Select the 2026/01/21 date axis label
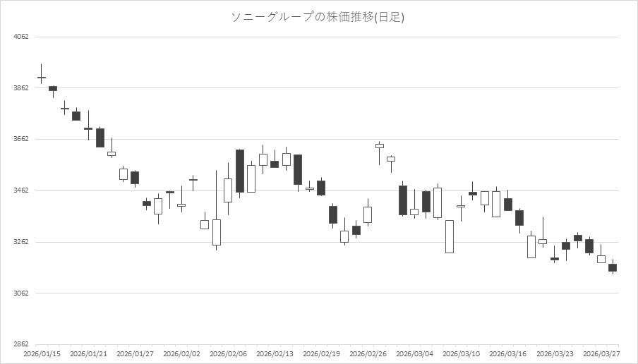The width and height of the screenshot is (638, 364). click(89, 354)
